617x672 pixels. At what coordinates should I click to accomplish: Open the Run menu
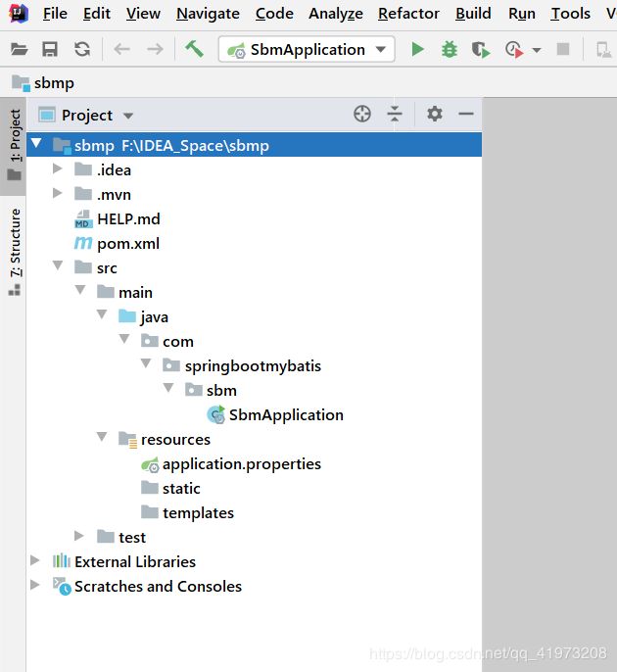521,14
